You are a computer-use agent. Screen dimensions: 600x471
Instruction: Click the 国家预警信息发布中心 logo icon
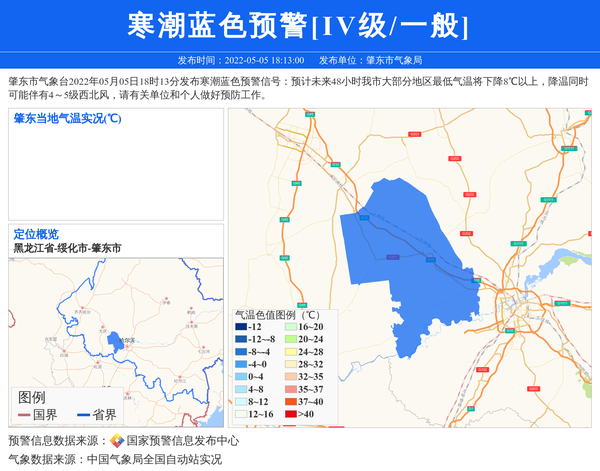117,441
